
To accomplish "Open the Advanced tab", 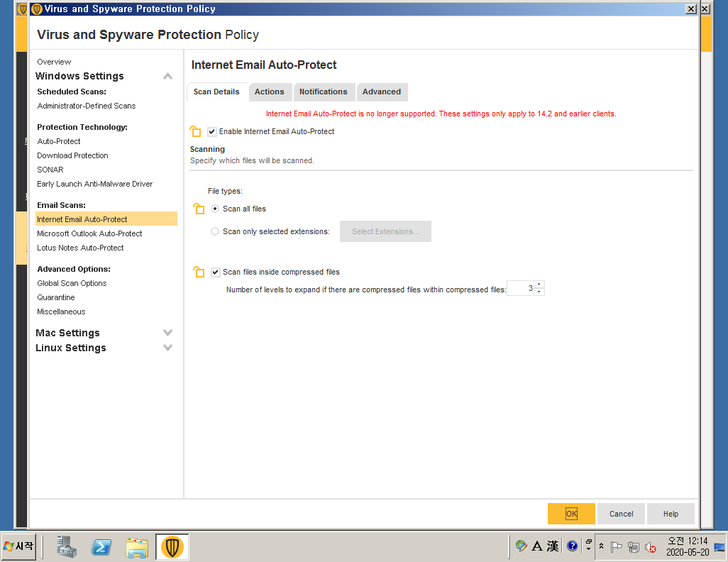I will [x=382, y=92].
